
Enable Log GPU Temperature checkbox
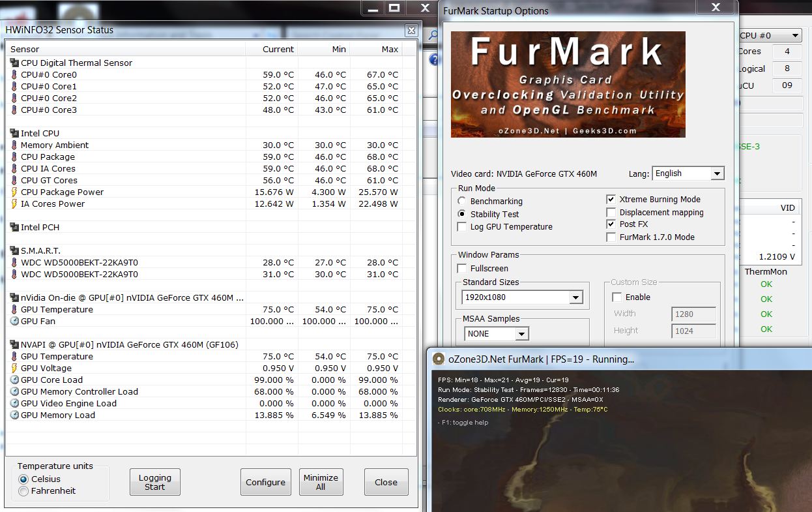[462, 227]
